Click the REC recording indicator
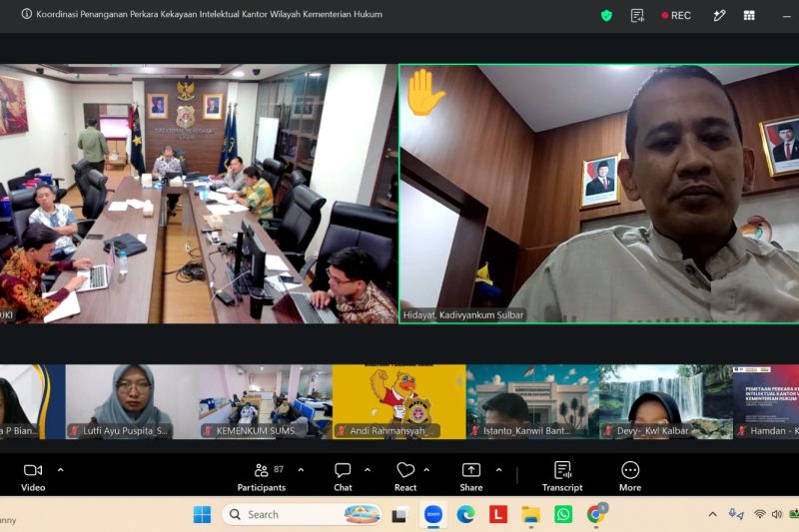799x532 pixels. (x=676, y=16)
